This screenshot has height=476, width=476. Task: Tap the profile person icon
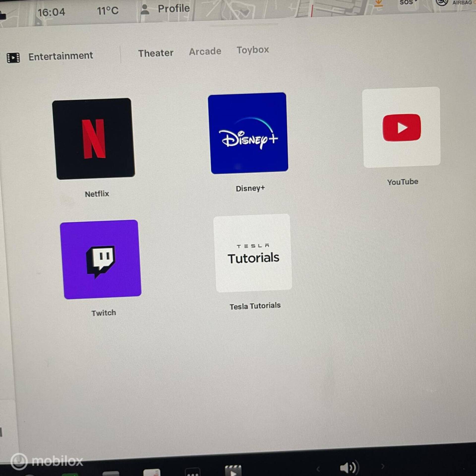tap(145, 10)
